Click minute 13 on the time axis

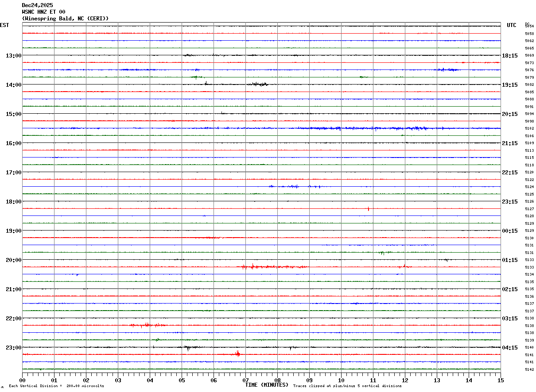coord(437,380)
